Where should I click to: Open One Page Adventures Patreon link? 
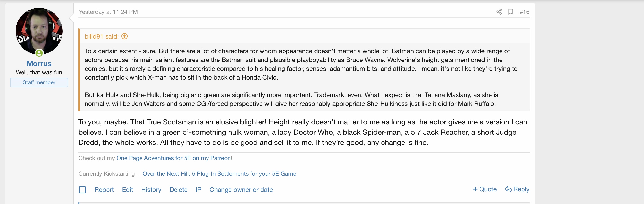pos(174,158)
